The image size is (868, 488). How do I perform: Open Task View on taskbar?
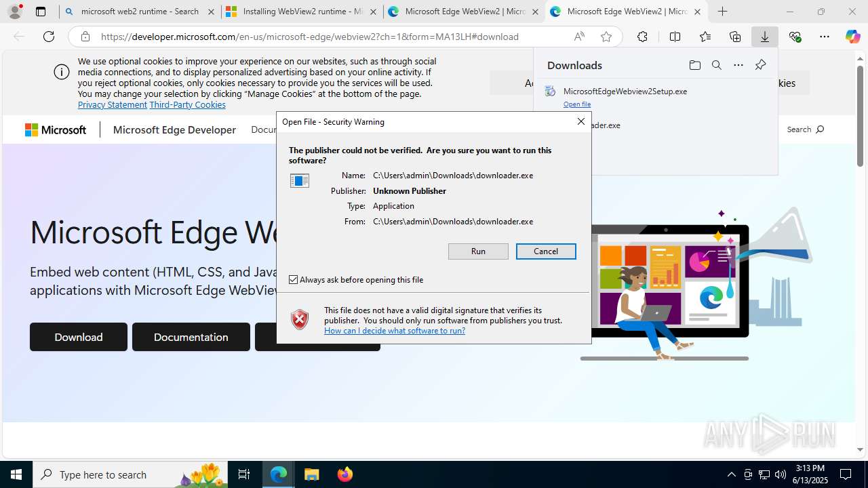click(244, 474)
